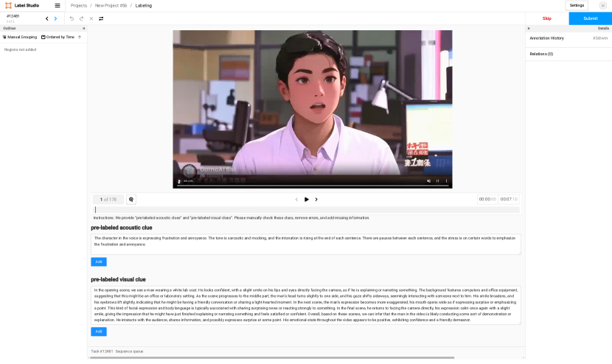Click the timeline zoom icon
The width and height of the screenshot is (612, 364).
pyautogui.click(x=131, y=199)
